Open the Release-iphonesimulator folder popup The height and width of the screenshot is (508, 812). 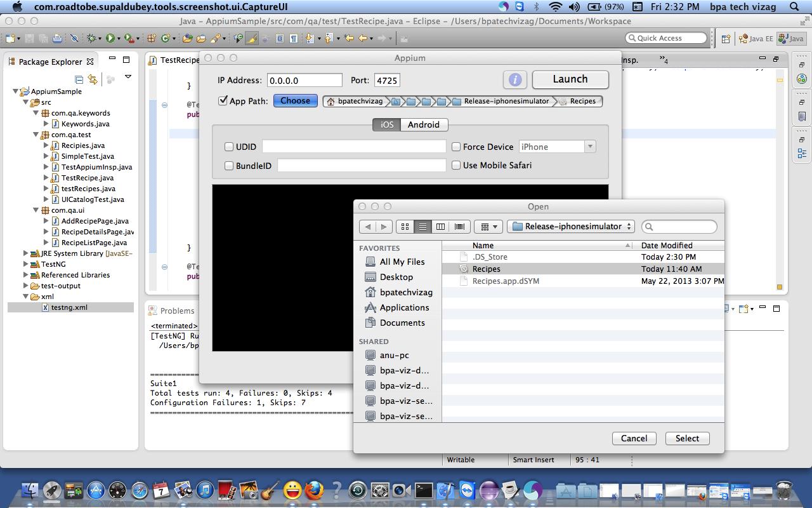click(571, 226)
